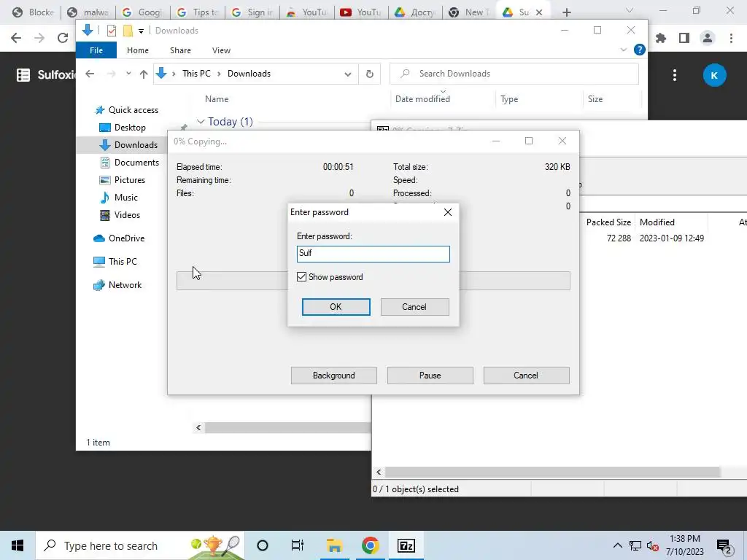Select Desktop in navigation pane
This screenshot has height=560, width=747.
pos(130,128)
